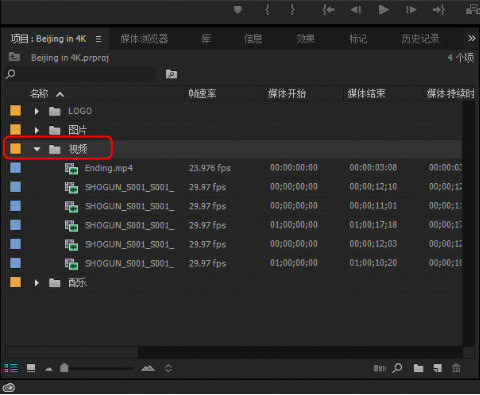
Task: Expand the 配乐 bin
Action: tap(37, 283)
